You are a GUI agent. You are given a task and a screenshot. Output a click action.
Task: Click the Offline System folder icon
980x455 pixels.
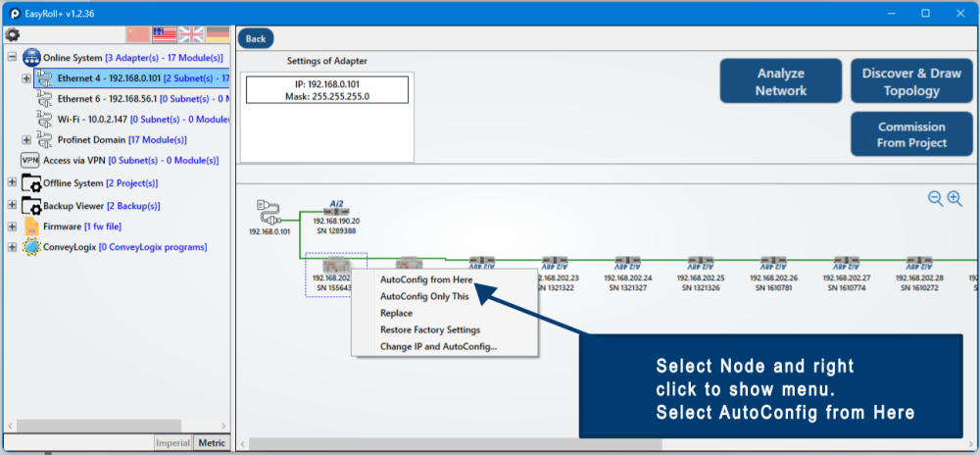pos(31,183)
